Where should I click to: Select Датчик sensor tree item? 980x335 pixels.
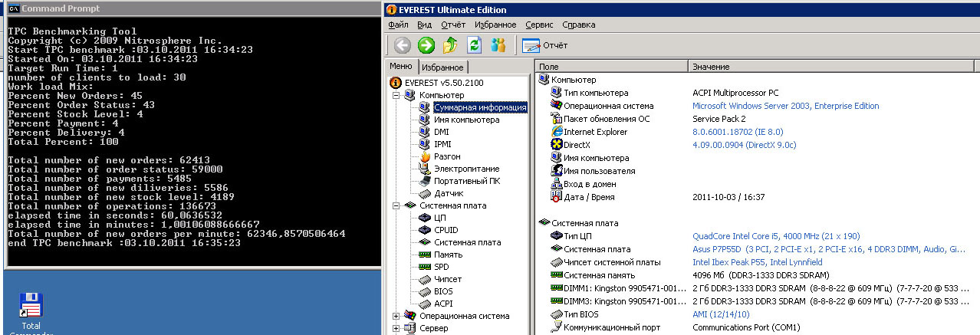pos(449,193)
